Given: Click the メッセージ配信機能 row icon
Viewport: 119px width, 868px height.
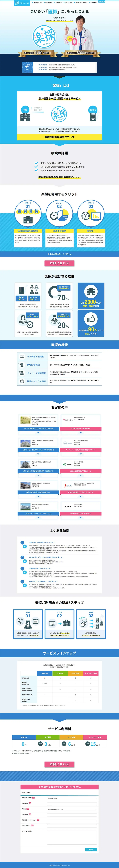Looking at the screenshot, I should pos(21,373).
